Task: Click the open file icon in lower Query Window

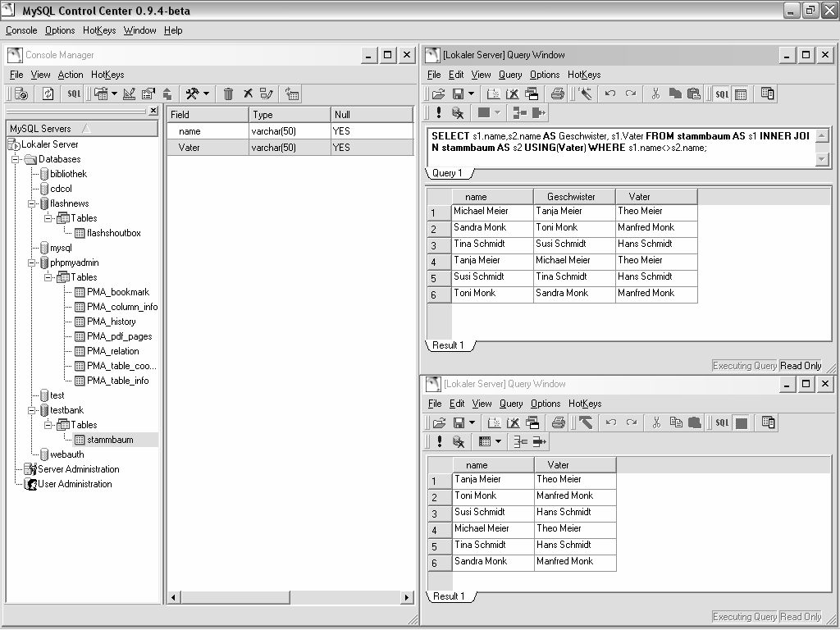Action: 439,422
